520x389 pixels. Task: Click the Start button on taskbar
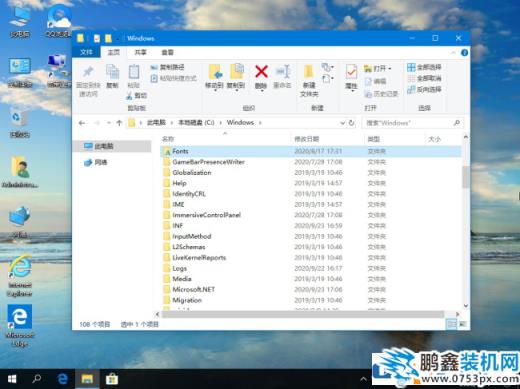[x=12, y=379]
